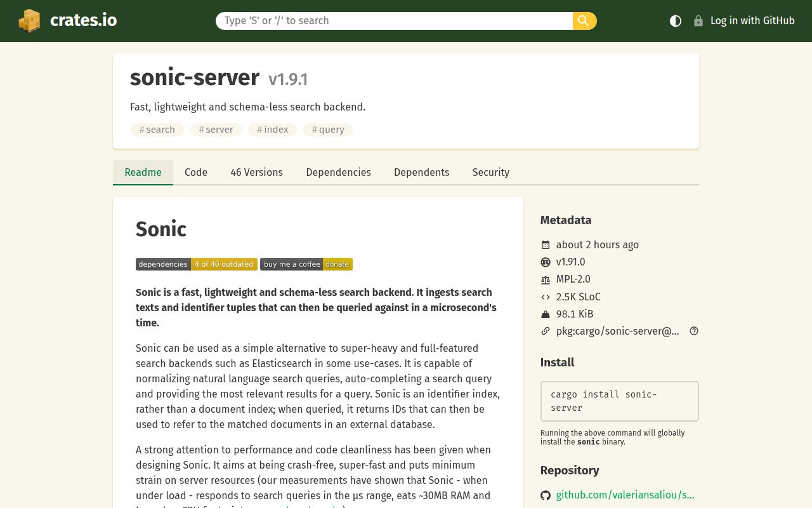The width and height of the screenshot is (812, 508).
Task: Click the 'about 2 hours ago' timestamp
Action: pyautogui.click(x=598, y=244)
